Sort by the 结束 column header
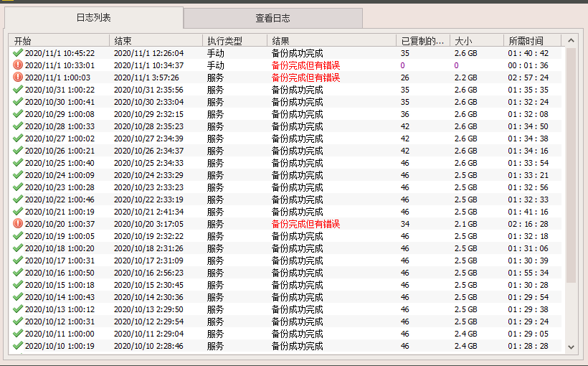 (156, 41)
